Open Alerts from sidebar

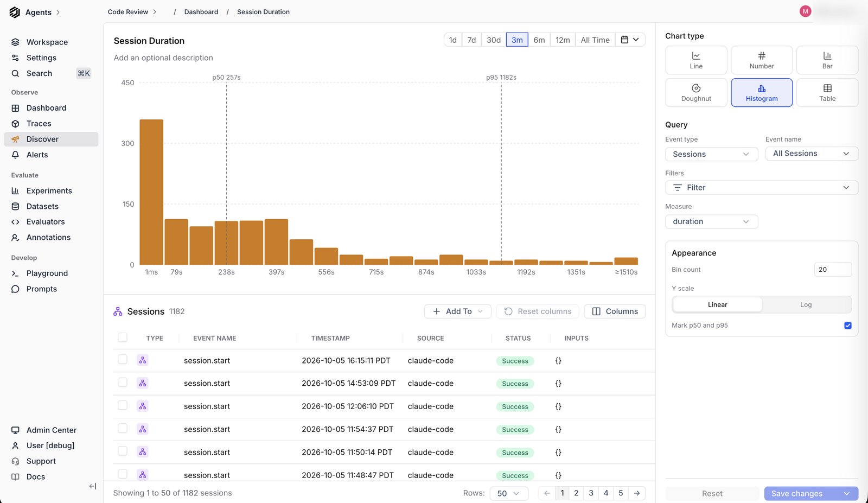coord(51,155)
